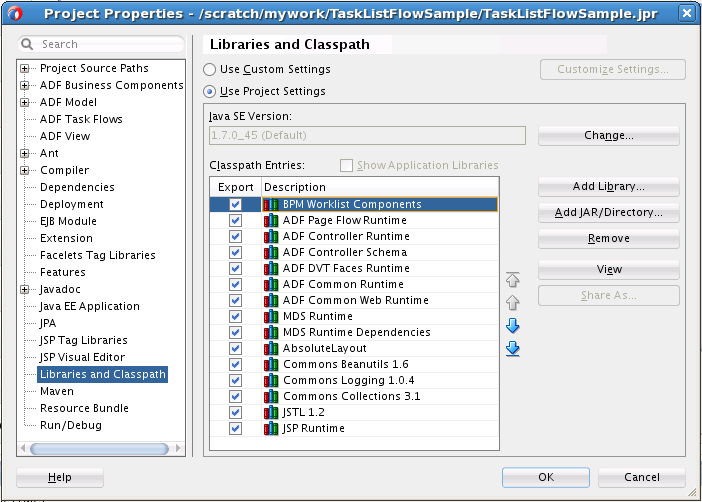
Task: Expand the ADF Business Components node
Action: point(25,86)
